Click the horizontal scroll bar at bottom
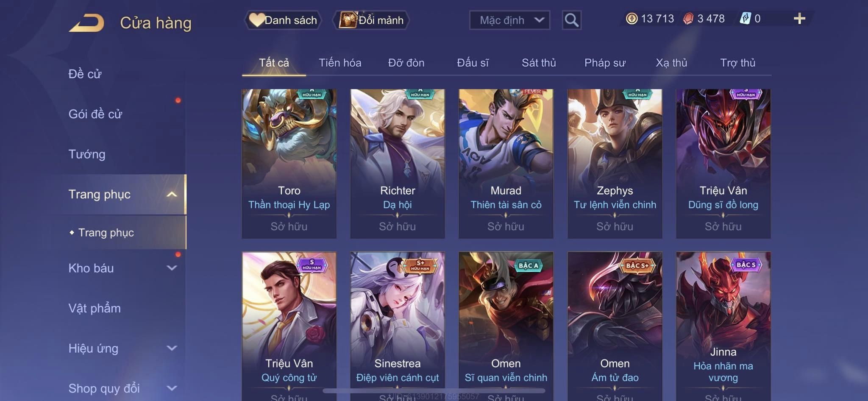868x401 pixels. (434, 390)
